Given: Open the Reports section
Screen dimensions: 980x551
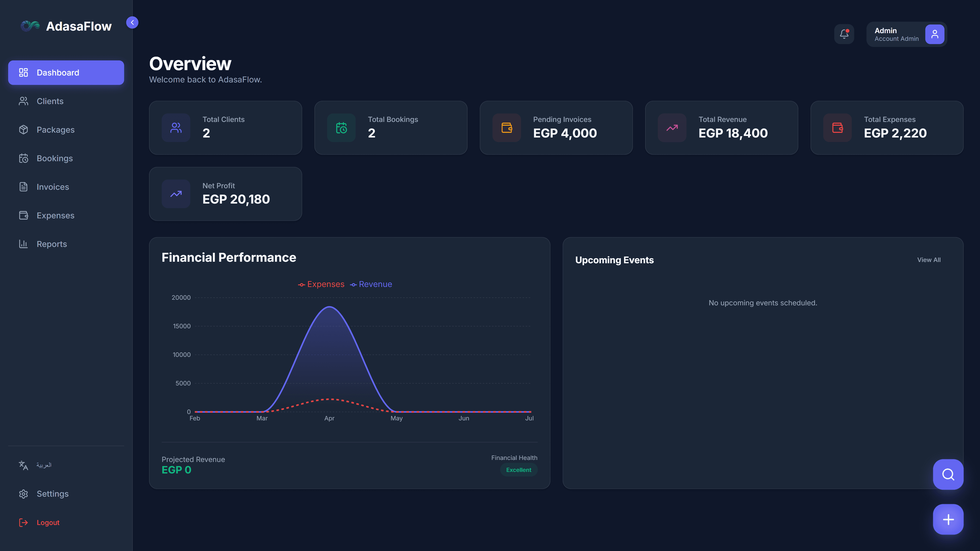Looking at the screenshot, I should click(x=66, y=244).
